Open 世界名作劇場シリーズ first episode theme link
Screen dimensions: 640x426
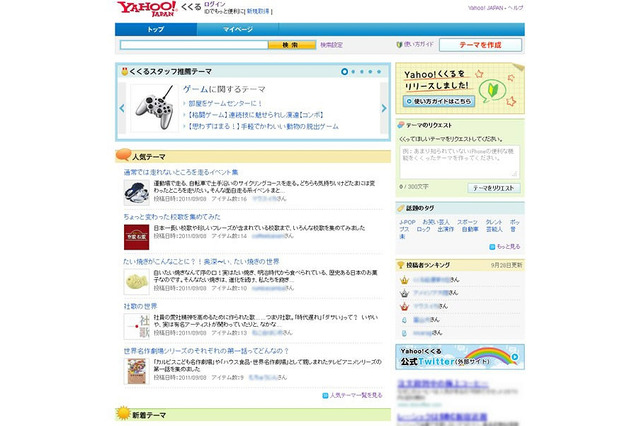[x=207, y=351]
